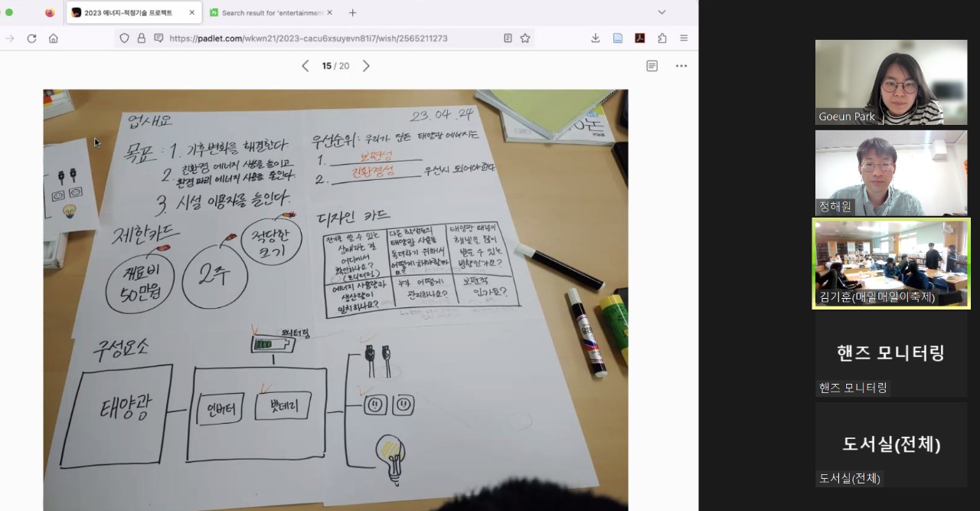Image resolution: width=980 pixels, height=511 pixels.
Task: Open the Firefox downloads panel
Action: click(x=595, y=38)
